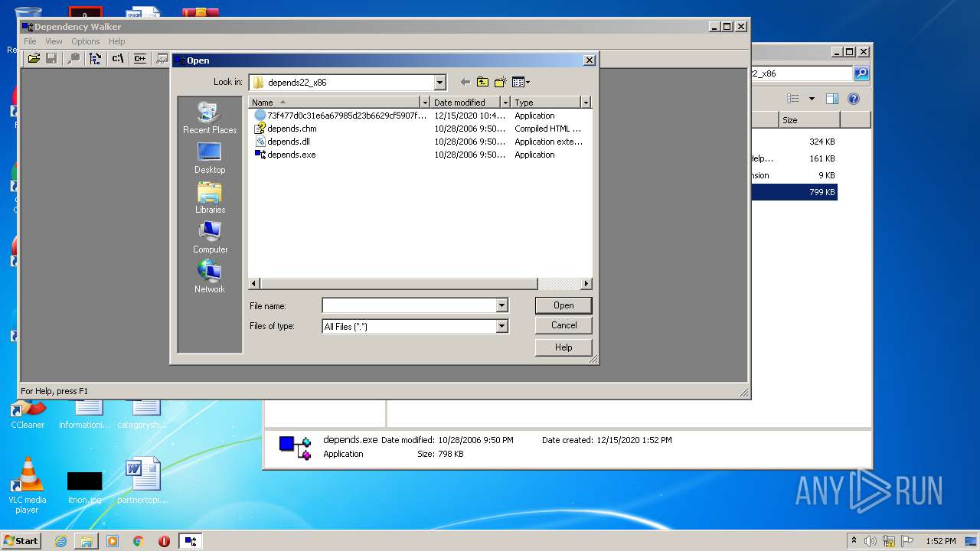Viewport: 980px width, 551px height.
Task: Select the 799 KB row in Explorer
Action: [x=795, y=192]
